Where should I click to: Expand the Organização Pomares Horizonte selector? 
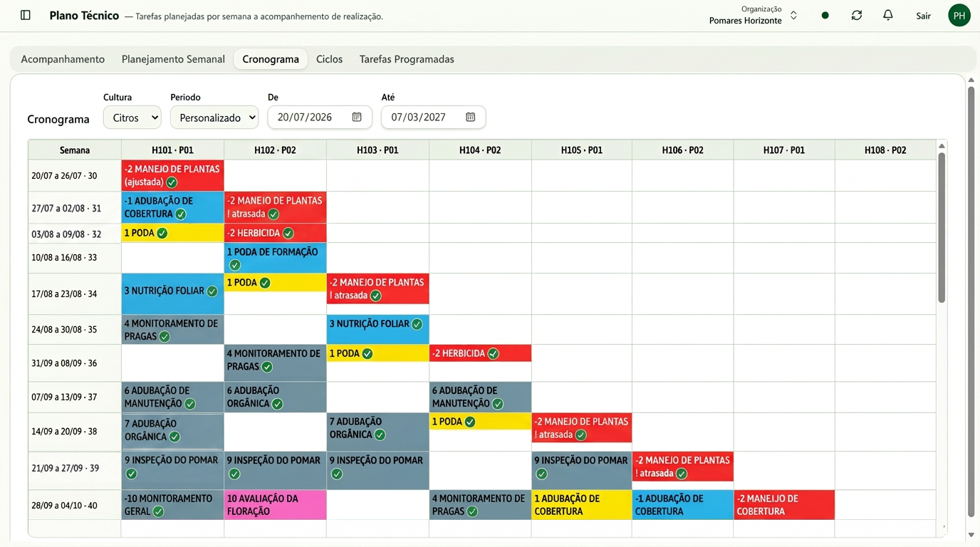tap(752, 15)
